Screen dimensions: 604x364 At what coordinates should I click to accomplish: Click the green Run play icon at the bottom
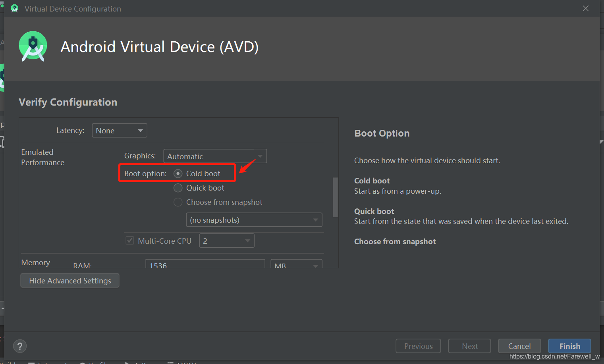(128, 362)
